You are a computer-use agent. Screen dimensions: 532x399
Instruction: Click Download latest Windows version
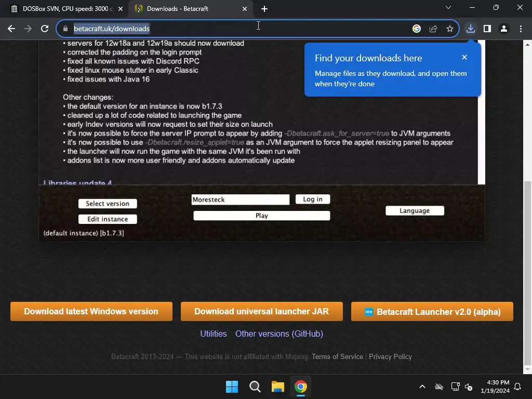pos(91,312)
